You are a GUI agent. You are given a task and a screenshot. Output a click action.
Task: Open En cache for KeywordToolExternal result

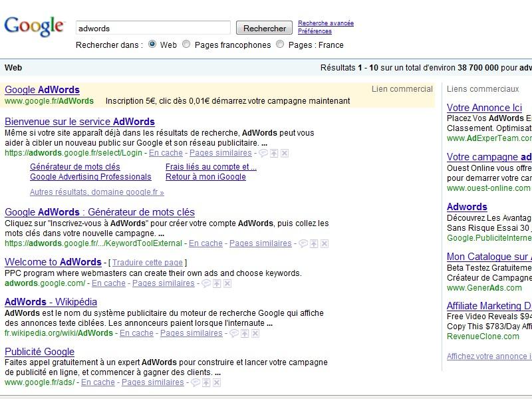[x=205, y=243]
